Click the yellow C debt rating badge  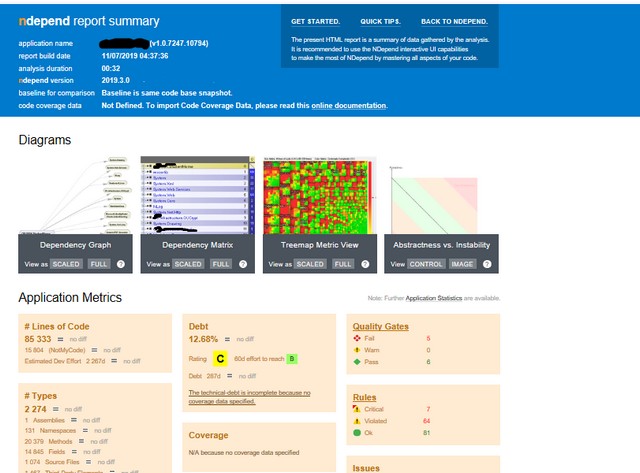click(220, 359)
